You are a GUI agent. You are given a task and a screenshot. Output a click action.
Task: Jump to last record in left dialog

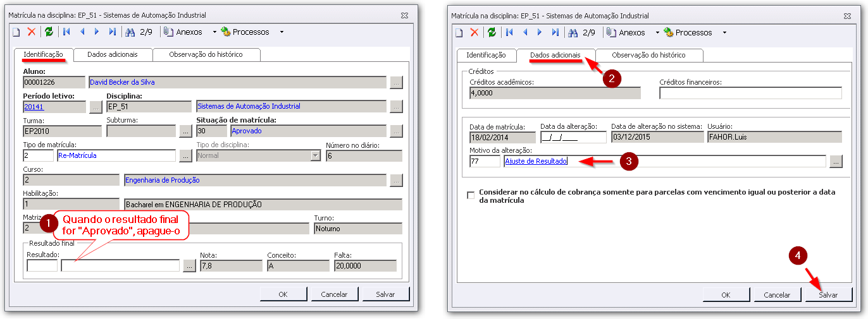tap(112, 32)
